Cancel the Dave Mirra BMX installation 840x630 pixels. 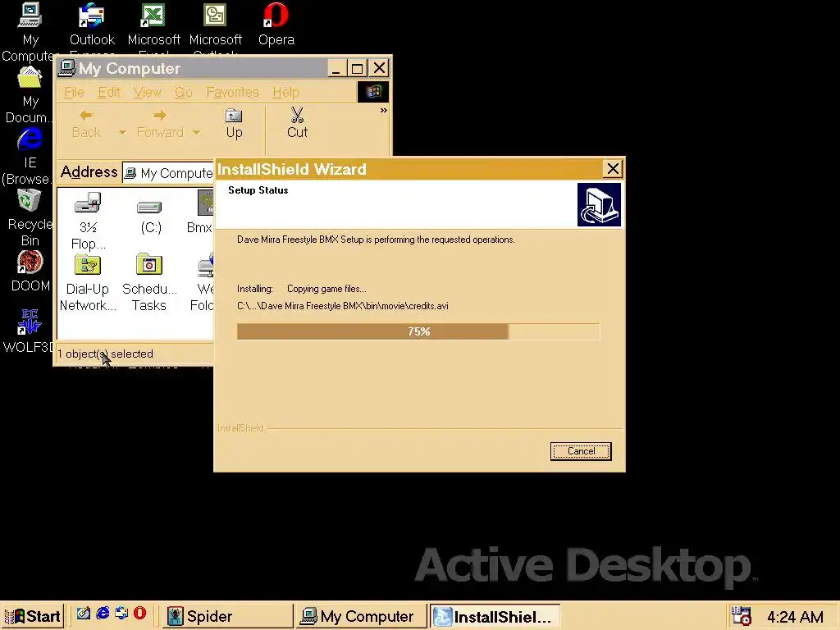(581, 451)
